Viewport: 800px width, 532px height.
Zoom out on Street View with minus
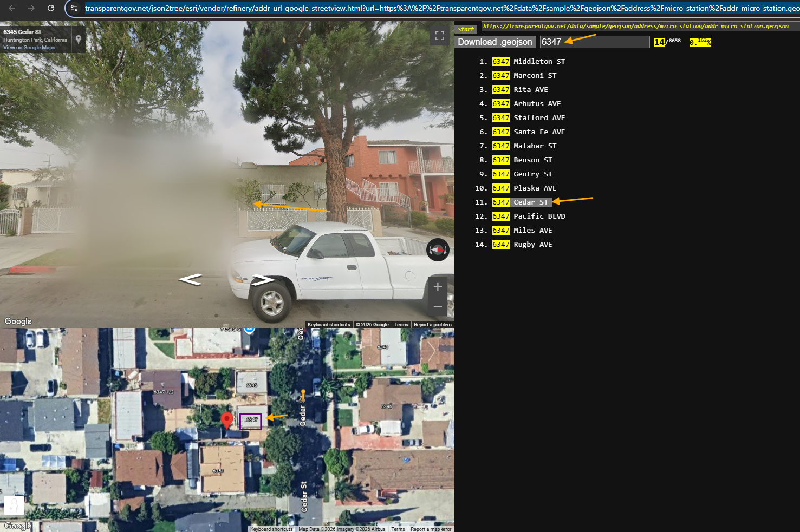(438, 307)
